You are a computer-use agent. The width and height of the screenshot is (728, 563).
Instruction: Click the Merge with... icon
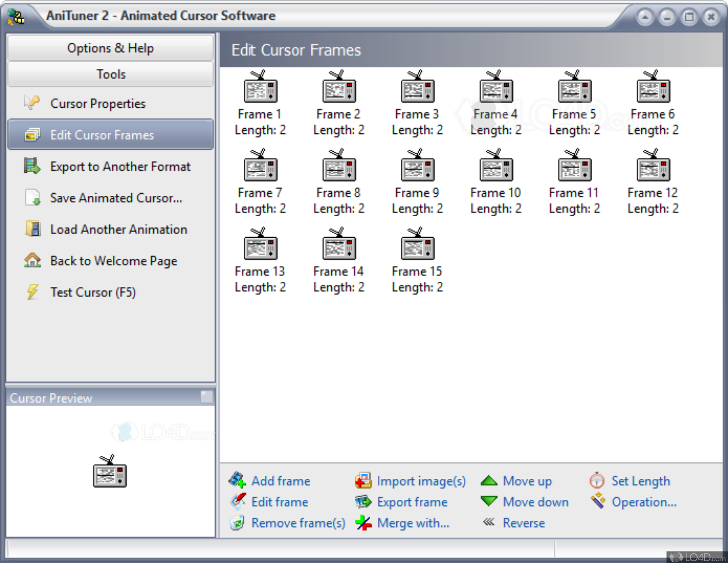363,523
